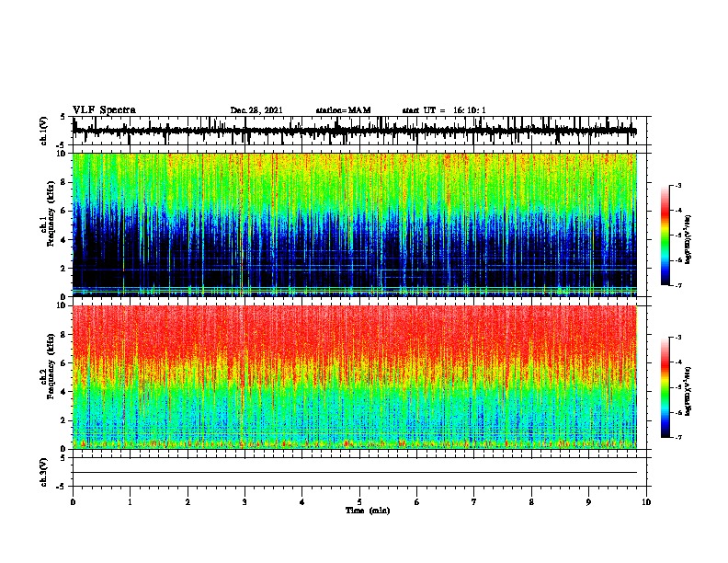This screenshot has height=563, width=728.
Task: Click time axis tick label "1"
Action: click(x=130, y=502)
